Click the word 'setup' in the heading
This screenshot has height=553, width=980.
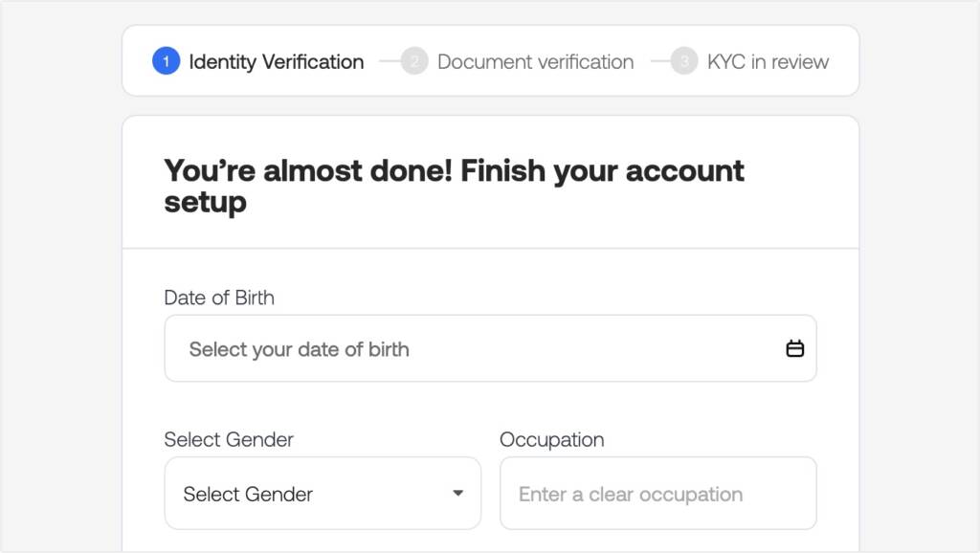pyautogui.click(x=206, y=203)
